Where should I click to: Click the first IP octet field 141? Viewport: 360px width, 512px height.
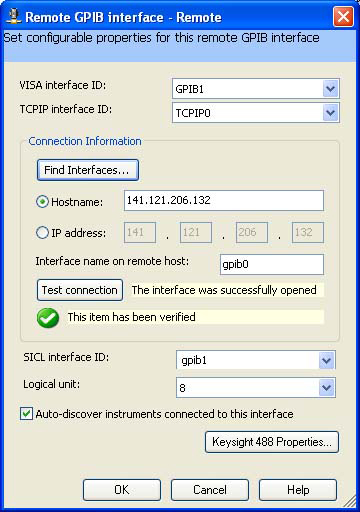pos(140,232)
